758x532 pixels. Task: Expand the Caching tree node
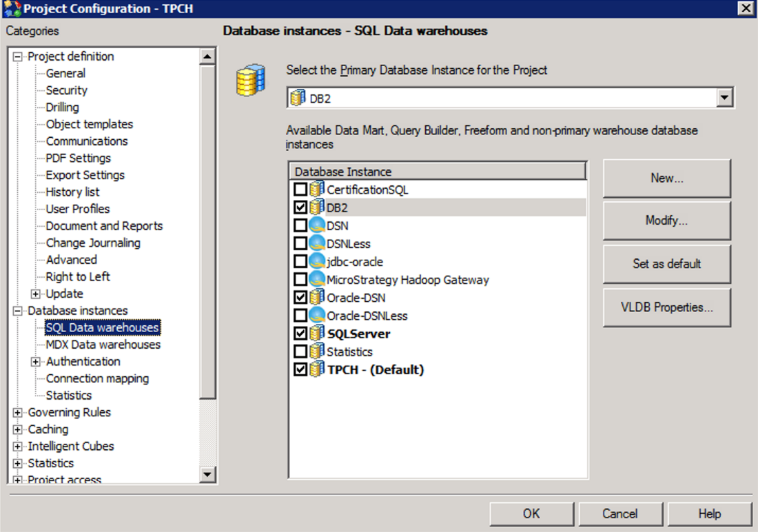tap(17, 429)
